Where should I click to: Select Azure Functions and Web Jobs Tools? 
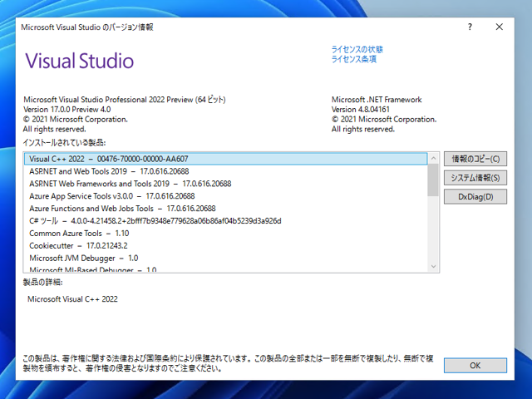pos(225,209)
